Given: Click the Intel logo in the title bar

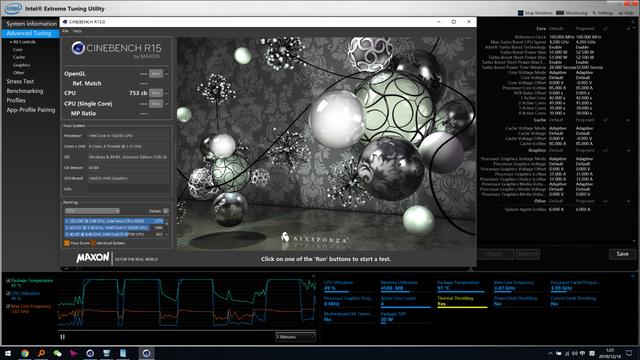Looking at the screenshot, I should point(13,8).
